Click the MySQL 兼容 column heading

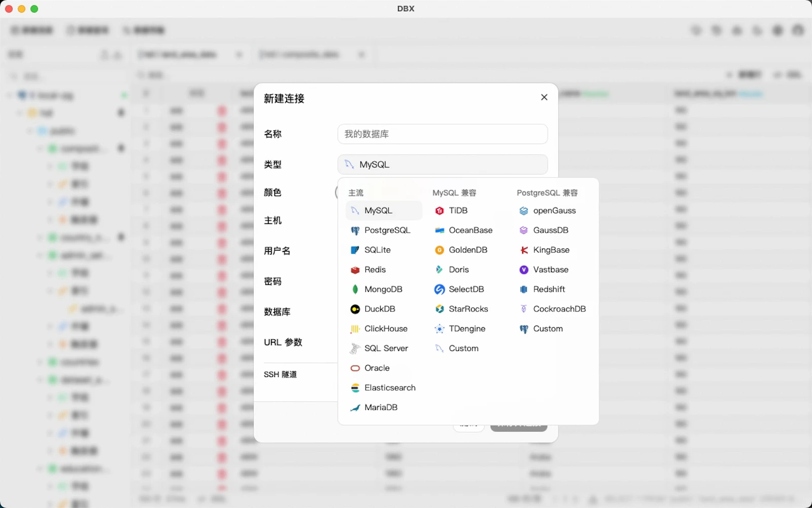click(454, 193)
